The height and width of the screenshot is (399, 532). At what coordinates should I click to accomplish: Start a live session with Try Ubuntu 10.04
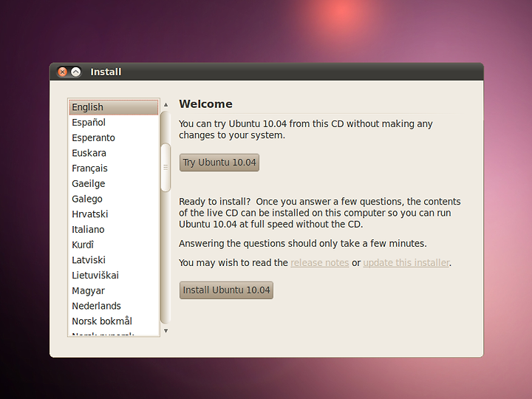coord(219,163)
